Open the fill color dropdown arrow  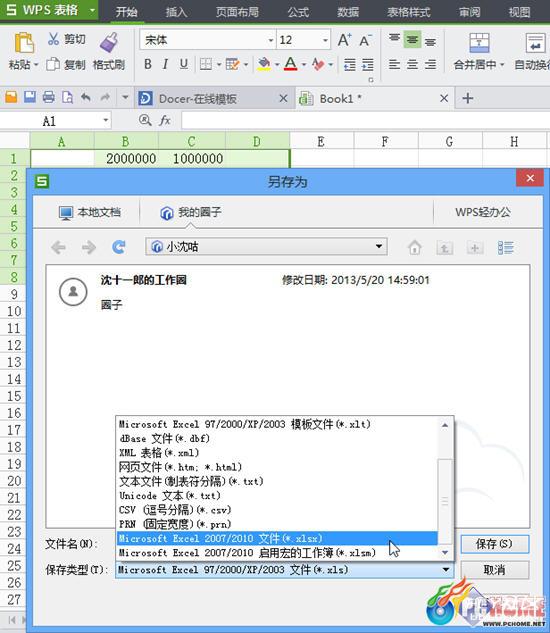click(x=277, y=65)
